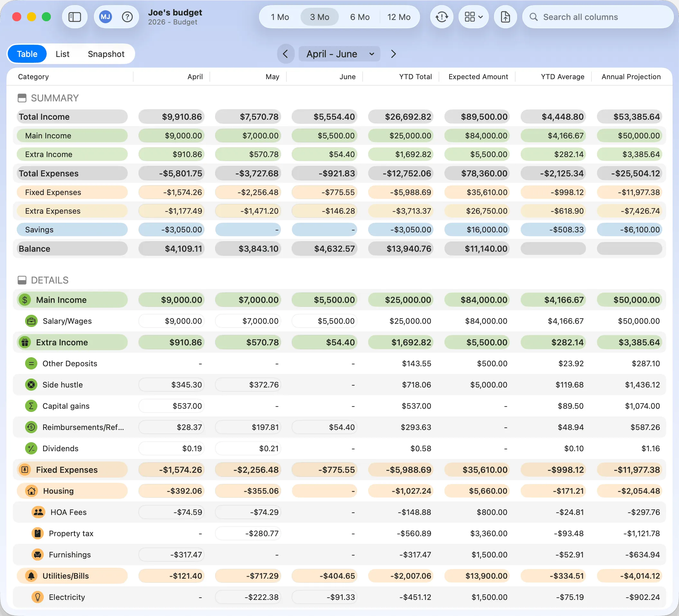
Task: Click the sync history clock icon
Action: click(x=442, y=17)
